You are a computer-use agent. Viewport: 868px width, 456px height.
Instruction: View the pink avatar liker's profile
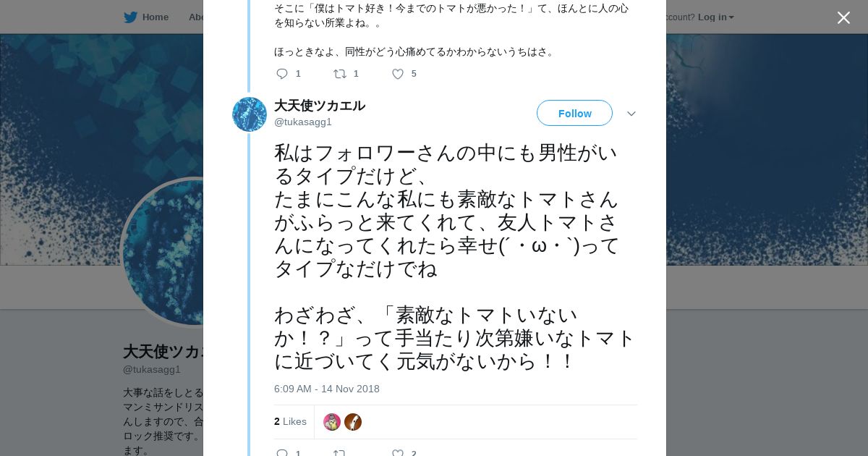332,422
